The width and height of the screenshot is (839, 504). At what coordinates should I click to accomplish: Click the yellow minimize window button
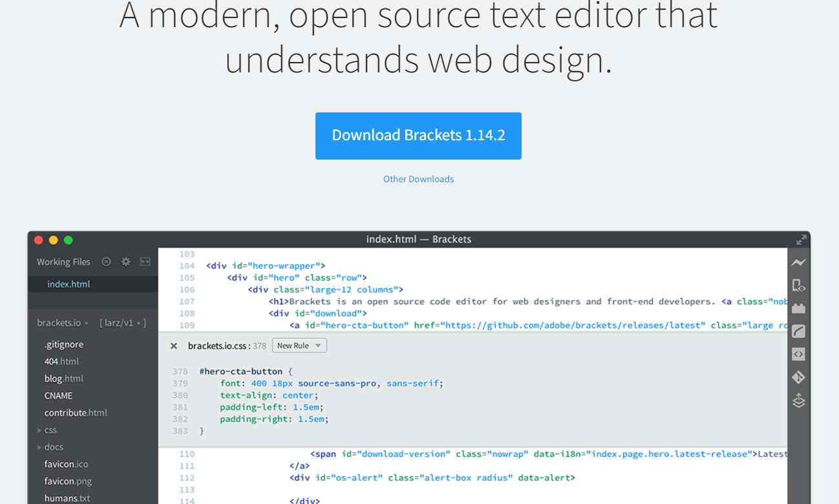pos(54,240)
